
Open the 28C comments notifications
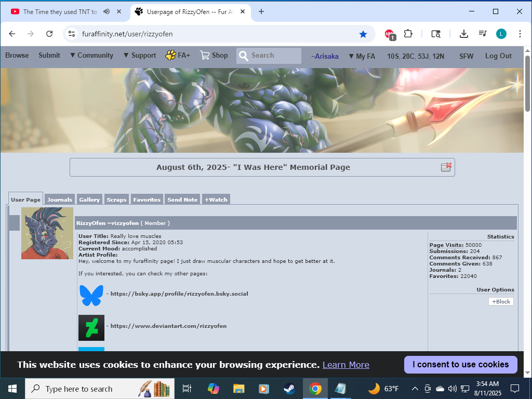(x=408, y=56)
